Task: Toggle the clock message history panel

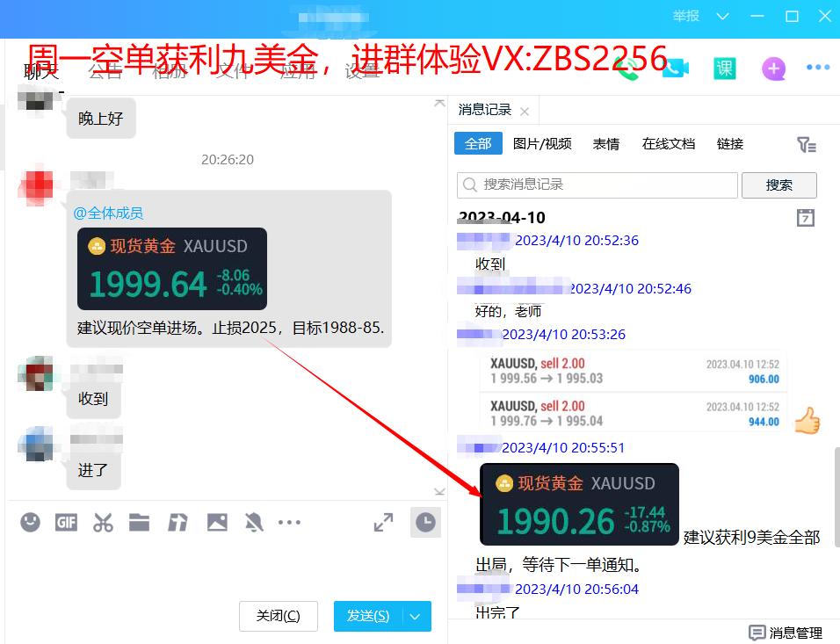Action: click(425, 523)
